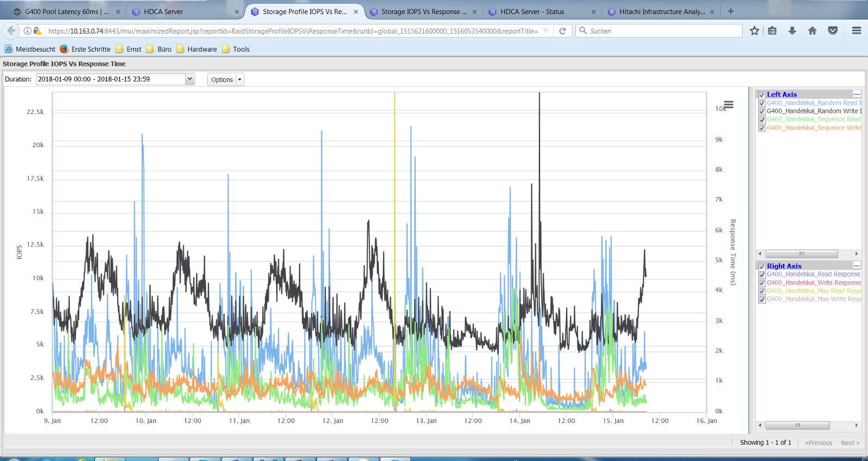
Task: Click the Pocket save icon
Action: (833, 31)
